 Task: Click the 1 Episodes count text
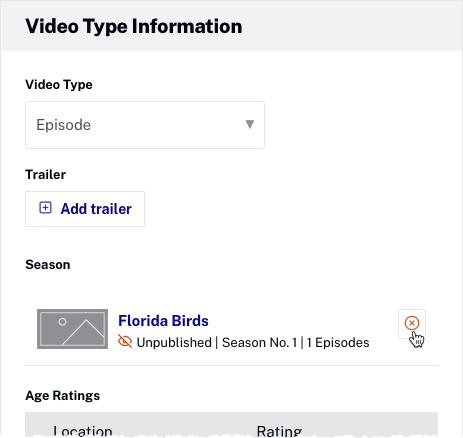click(338, 342)
